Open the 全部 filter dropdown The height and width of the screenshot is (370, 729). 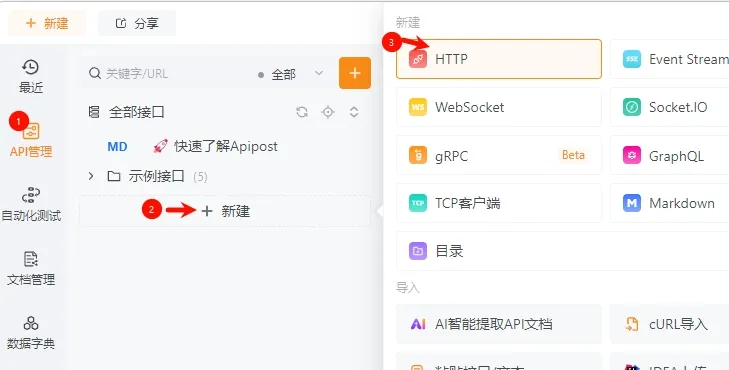point(291,74)
